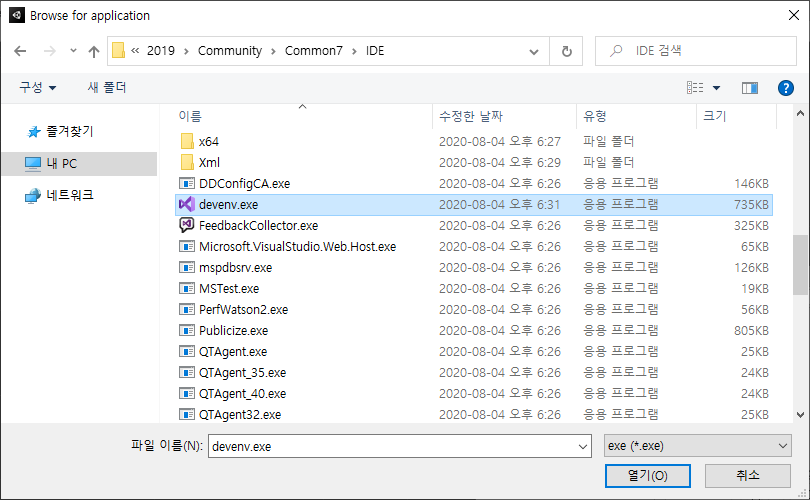
Task: Select the x64 folder icon
Action: (x=188, y=142)
